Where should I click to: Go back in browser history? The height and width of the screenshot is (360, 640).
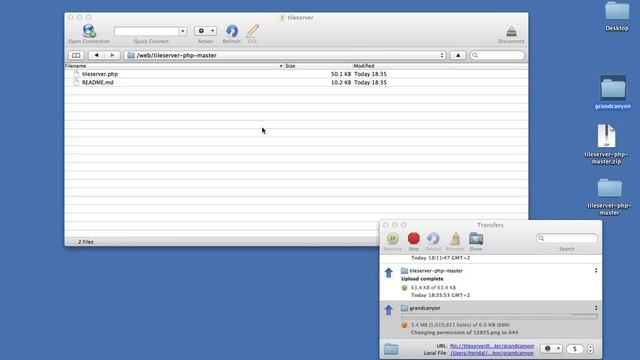(x=96, y=55)
